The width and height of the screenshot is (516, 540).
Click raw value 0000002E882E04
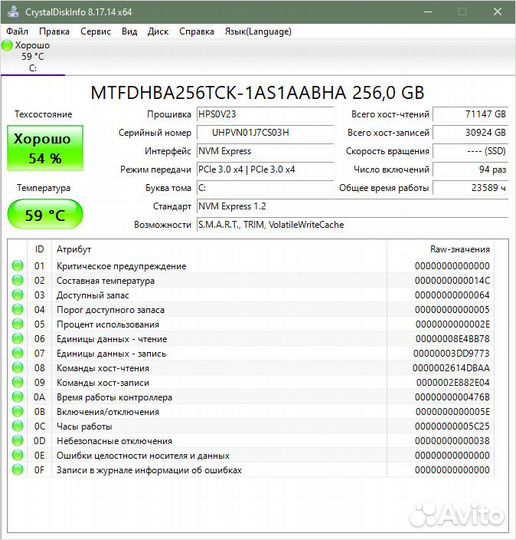click(453, 383)
